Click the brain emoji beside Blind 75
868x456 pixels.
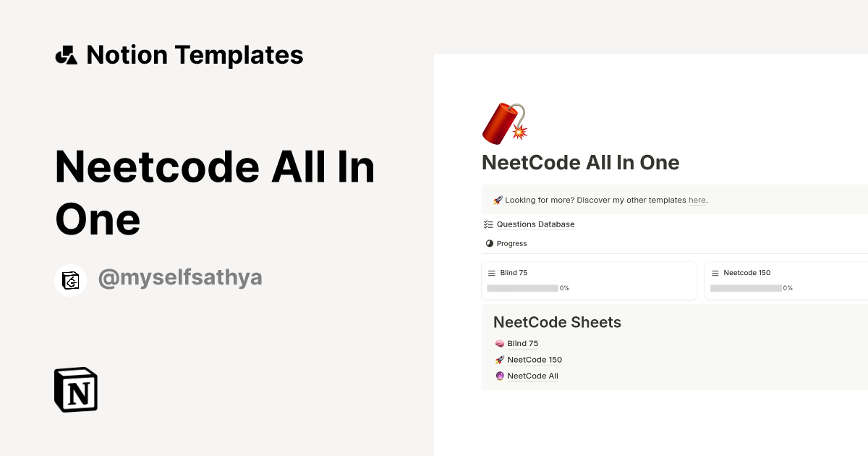tap(499, 343)
